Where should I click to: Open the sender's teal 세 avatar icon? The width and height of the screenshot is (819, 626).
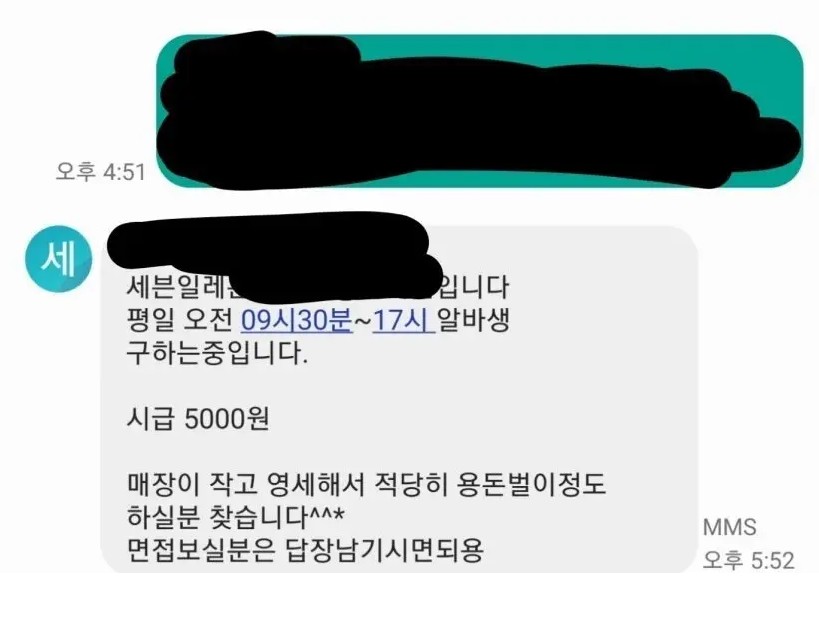(x=58, y=258)
